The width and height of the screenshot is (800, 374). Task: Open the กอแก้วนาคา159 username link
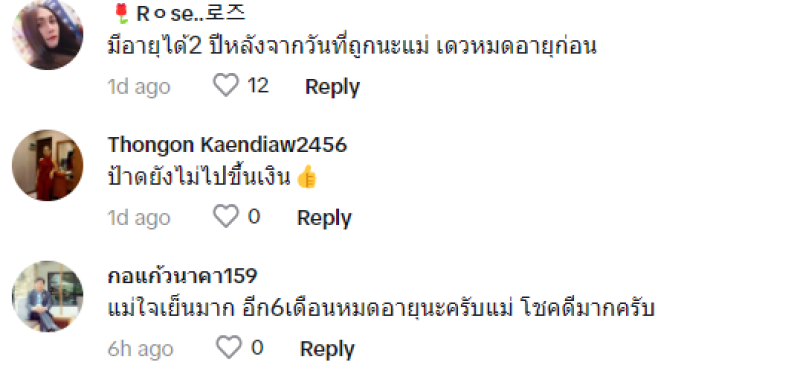(182, 276)
